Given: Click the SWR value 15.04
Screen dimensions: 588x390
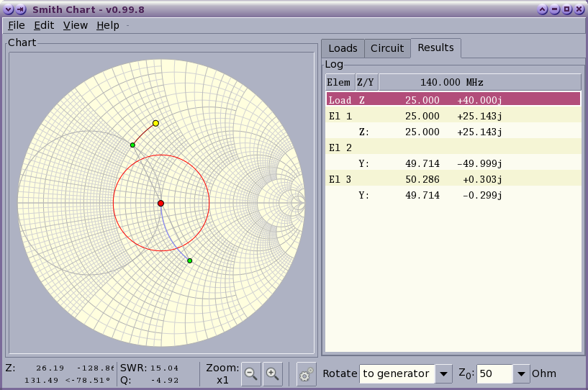Looking at the screenshot, I should 165,368.
